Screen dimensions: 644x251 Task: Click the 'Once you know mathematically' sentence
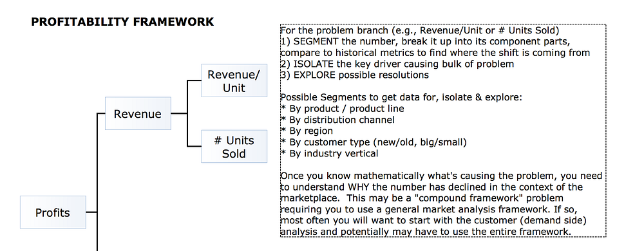(441, 176)
